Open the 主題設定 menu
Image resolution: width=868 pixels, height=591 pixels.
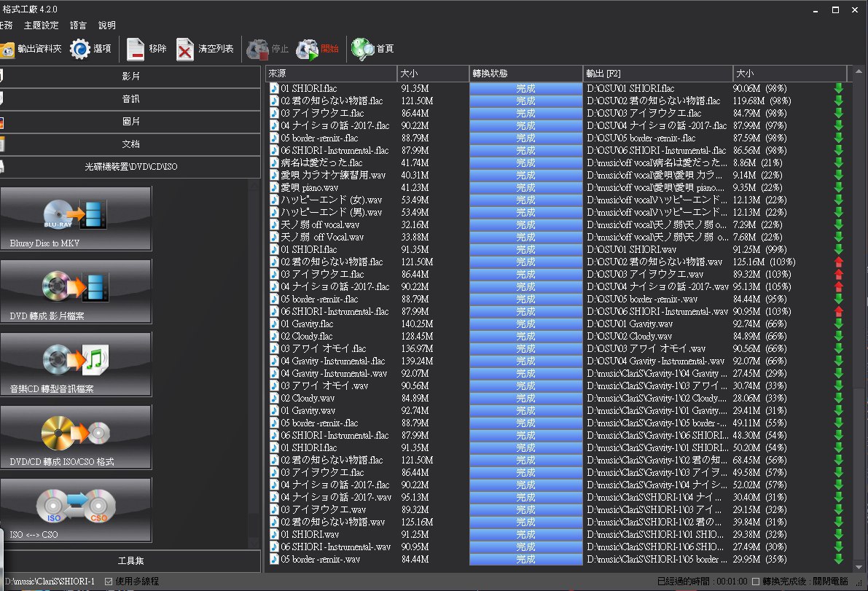pyautogui.click(x=42, y=25)
